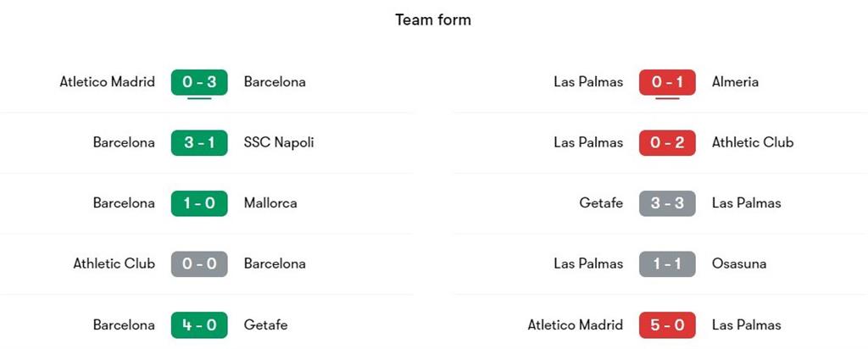Viewport: 868px width, 349px height.
Task: Select Getafe next to the 4 - 0 score
Action: [265, 324]
